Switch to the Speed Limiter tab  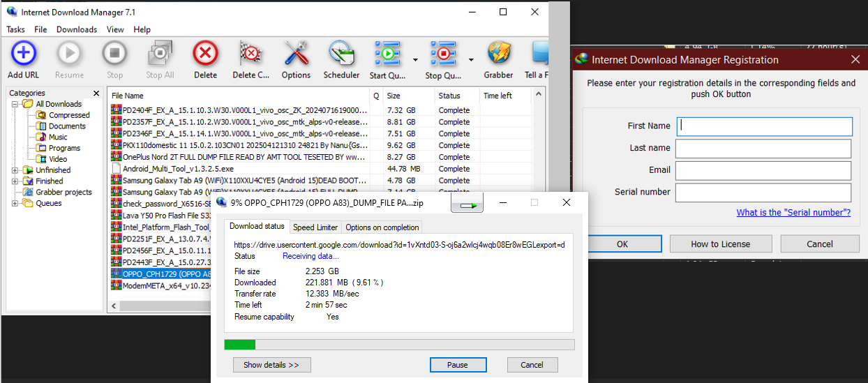pos(315,227)
